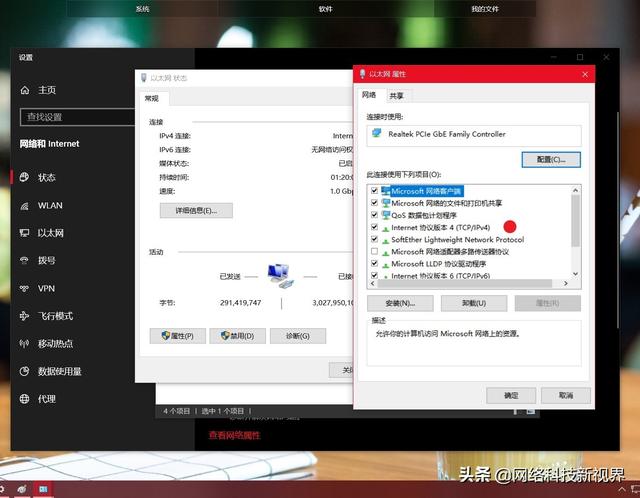Open the 系统 tab at top

coord(142,9)
